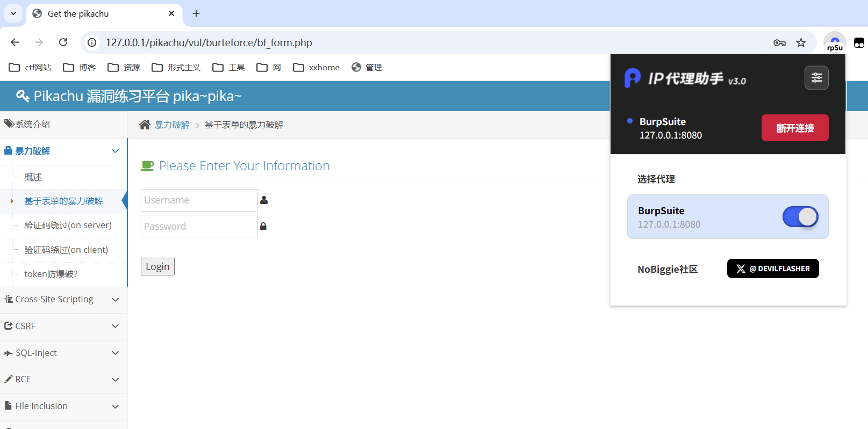
Task: Click the home icon in breadcrumb
Action: [145, 125]
